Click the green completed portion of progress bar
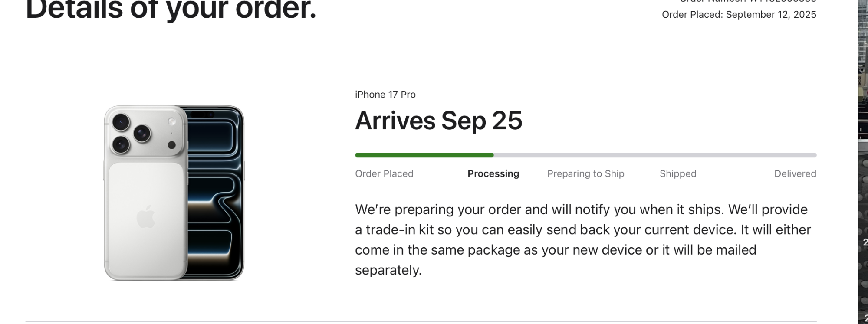Screen dimensions: 868x324 [424, 155]
